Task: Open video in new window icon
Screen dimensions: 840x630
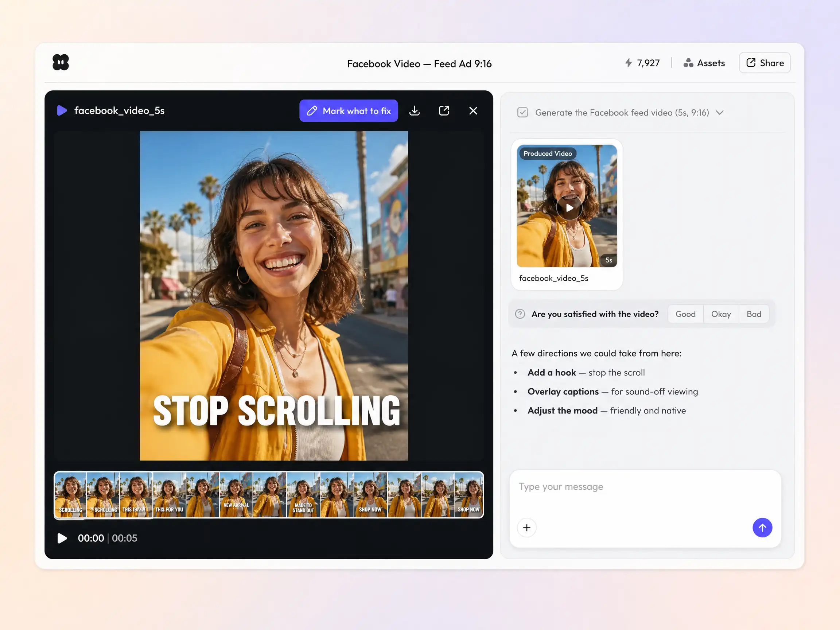Action: pos(444,110)
